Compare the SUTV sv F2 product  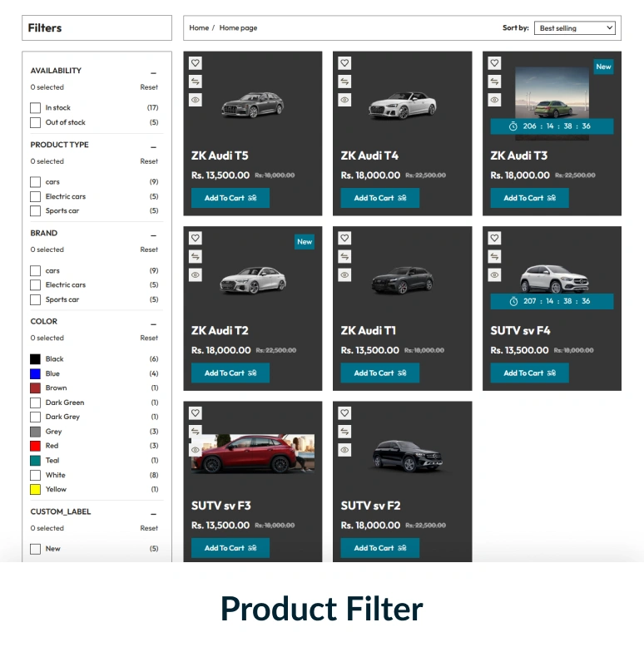pyautogui.click(x=344, y=432)
